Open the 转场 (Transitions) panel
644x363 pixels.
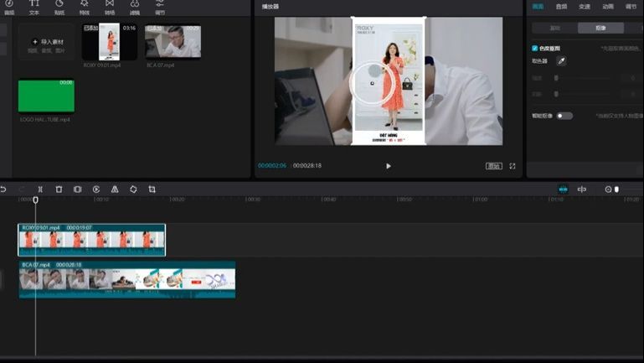tap(110, 8)
